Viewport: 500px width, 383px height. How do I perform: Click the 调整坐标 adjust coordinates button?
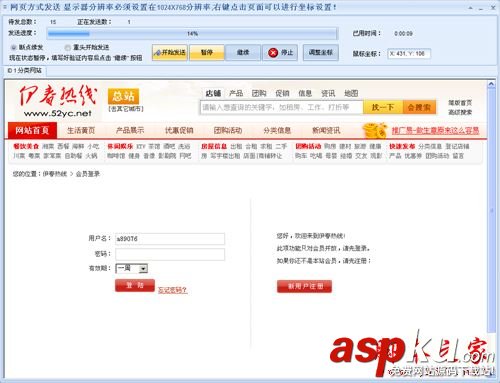[x=321, y=52]
